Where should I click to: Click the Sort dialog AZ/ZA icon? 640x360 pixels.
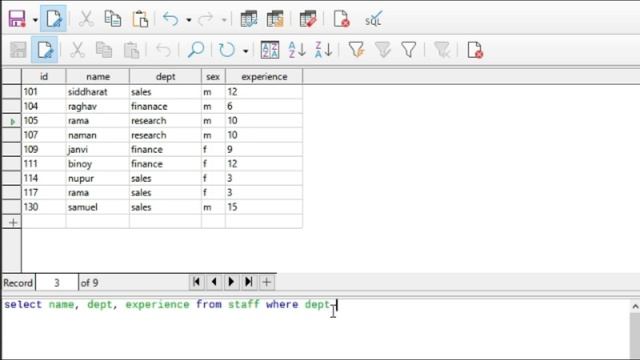270,50
